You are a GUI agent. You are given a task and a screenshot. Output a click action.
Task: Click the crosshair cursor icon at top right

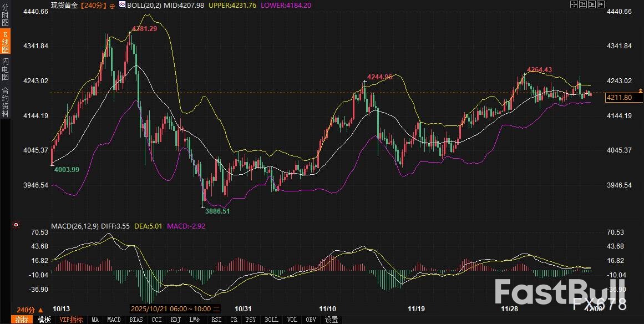tap(574, 4)
